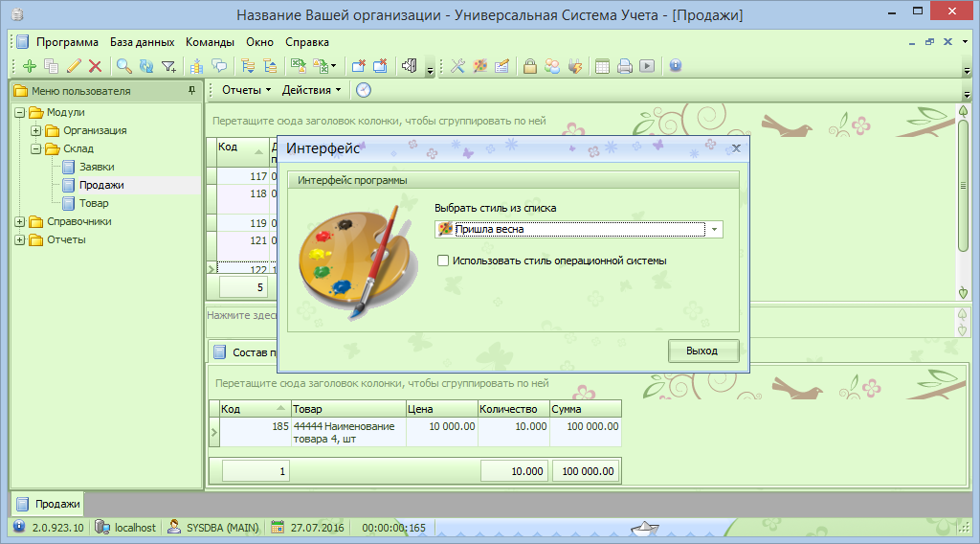
Task: Select Товар in the module tree
Action: (94, 203)
